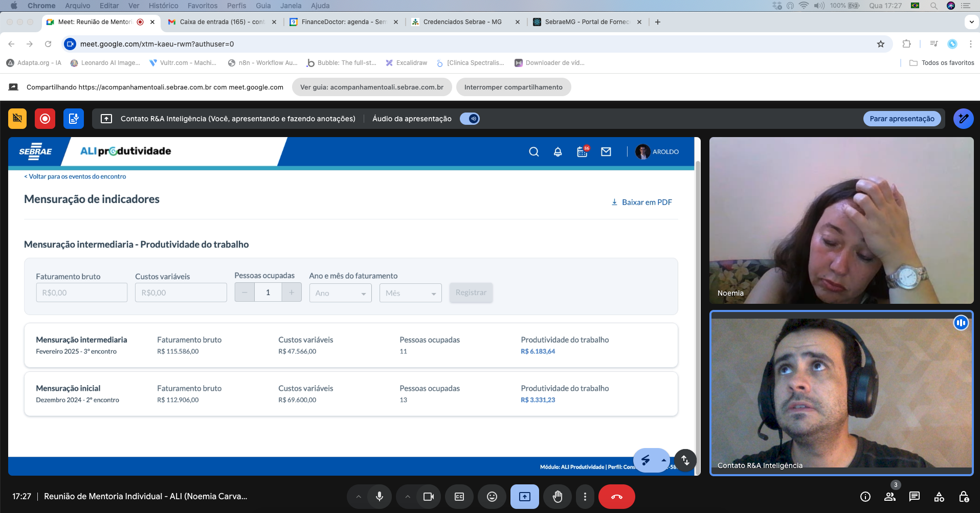Open the mail envelope icon
This screenshot has width=980, height=513.
coord(606,152)
